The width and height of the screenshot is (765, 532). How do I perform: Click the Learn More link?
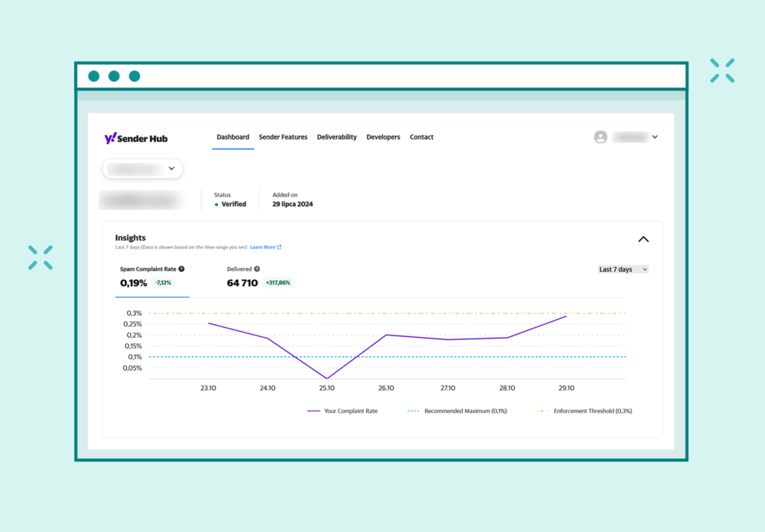(262, 247)
